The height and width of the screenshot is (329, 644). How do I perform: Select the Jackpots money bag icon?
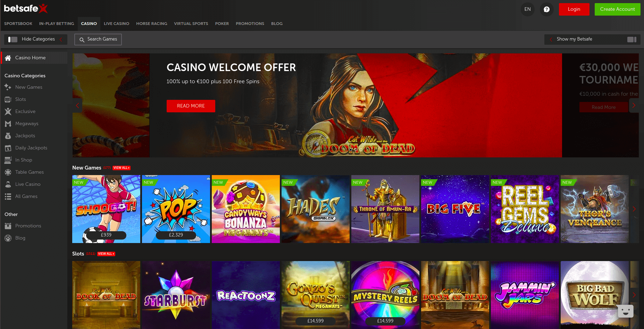[x=8, y=136]
